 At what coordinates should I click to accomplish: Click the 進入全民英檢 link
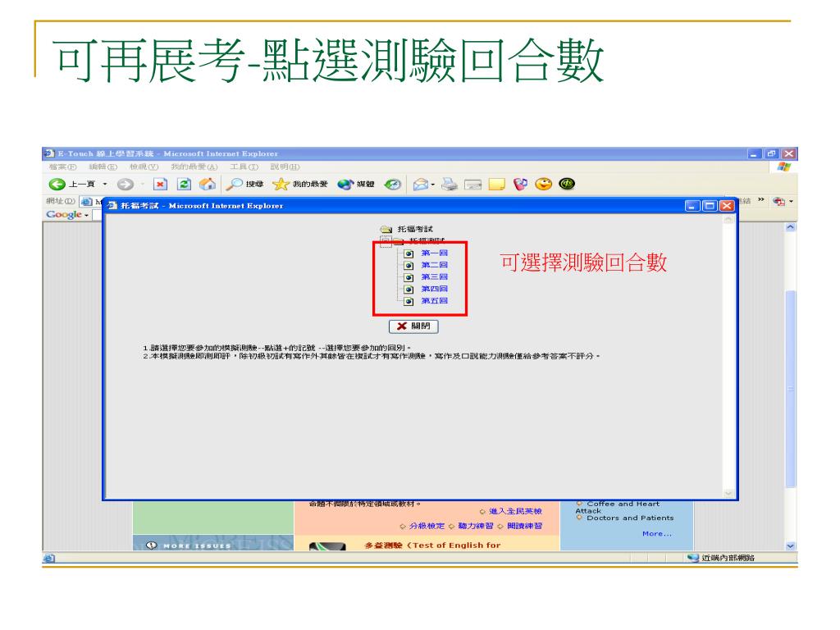tap(515, 512)
